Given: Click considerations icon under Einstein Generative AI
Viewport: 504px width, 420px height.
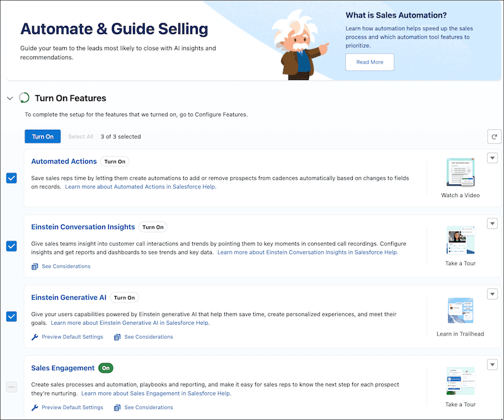Looking at the screenshot, I should 117,337.
